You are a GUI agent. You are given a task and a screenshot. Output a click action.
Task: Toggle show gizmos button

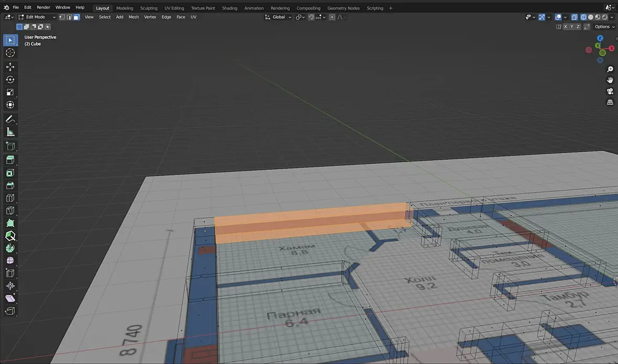[542, 17]
